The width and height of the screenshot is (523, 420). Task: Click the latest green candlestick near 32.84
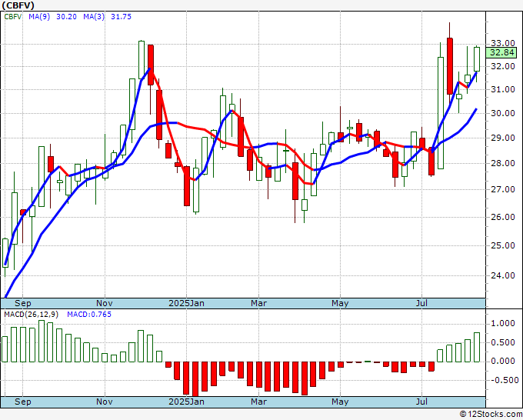click(x=477, y=59)
